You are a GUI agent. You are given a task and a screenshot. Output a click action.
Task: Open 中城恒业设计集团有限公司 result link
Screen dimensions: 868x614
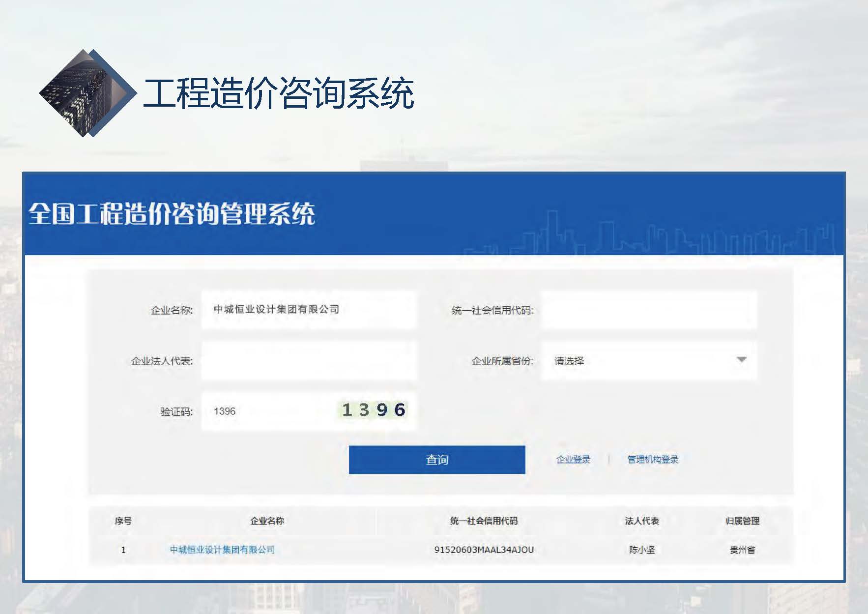[x=222, y=550]
